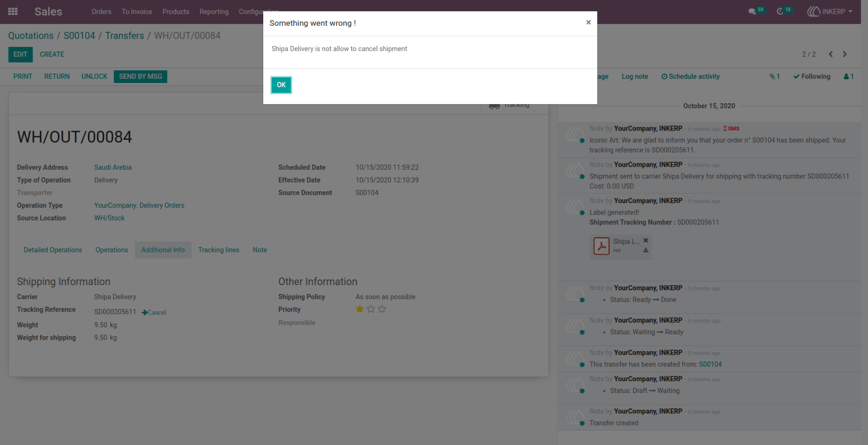Switch to Note tab
The width and height of the screenshot is (868, 445).
(260, 250)
